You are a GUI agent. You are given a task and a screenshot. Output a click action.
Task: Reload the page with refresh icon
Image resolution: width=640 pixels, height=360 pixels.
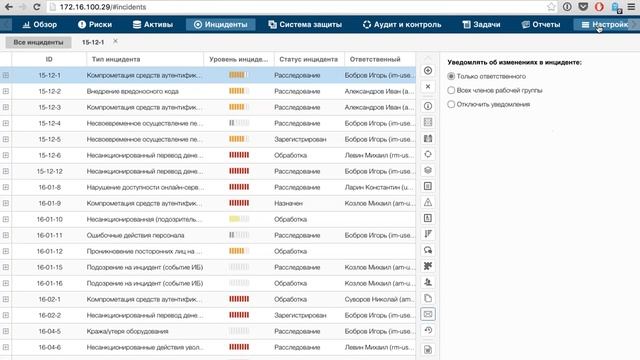pos(36,7)
